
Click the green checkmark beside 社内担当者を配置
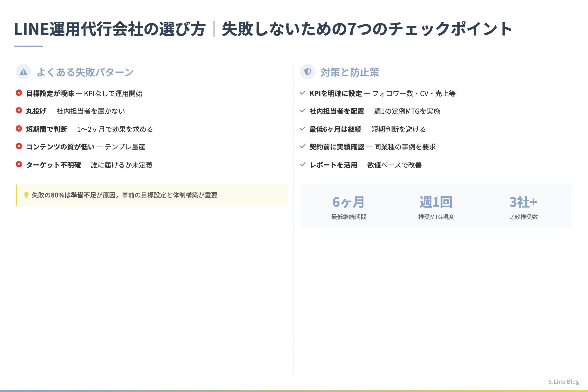coord(303,110)
